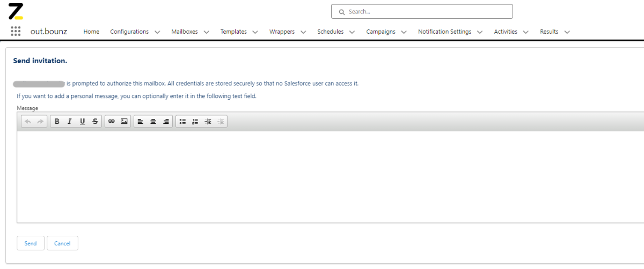Insert a link into message

point(111,122)
